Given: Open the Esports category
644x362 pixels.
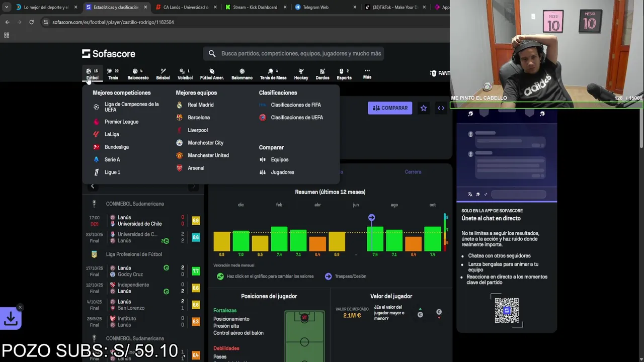Looking at the screenshot, I should pos(344,74).
